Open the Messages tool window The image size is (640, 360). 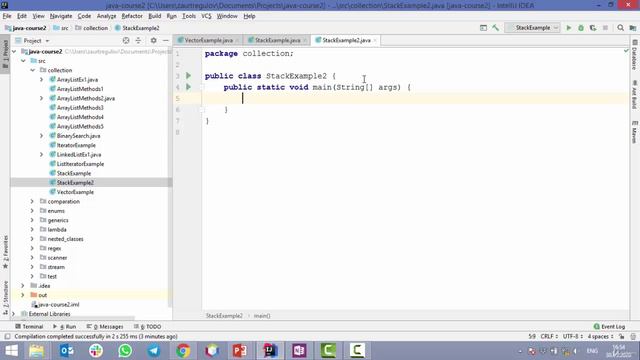pos(105,327)
